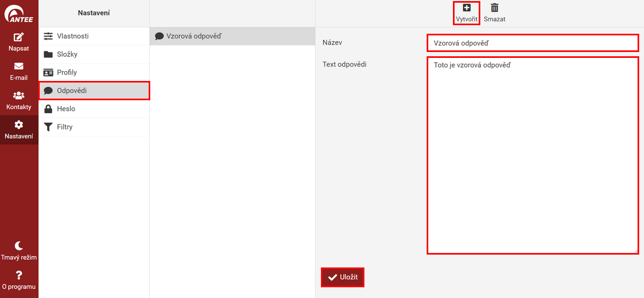644x298 pixels.
Task: Open O programu help page
Action: point(19,280)
